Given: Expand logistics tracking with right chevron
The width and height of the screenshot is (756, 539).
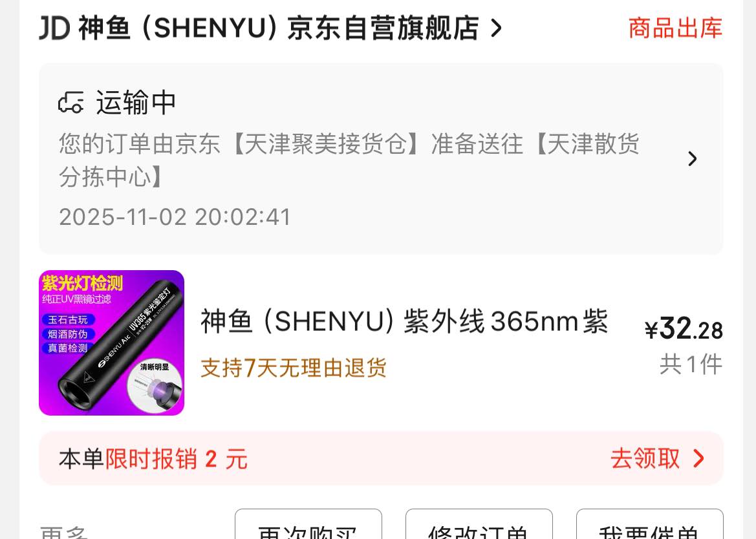Looking at the screenshot, I should (x=693, y=158).
